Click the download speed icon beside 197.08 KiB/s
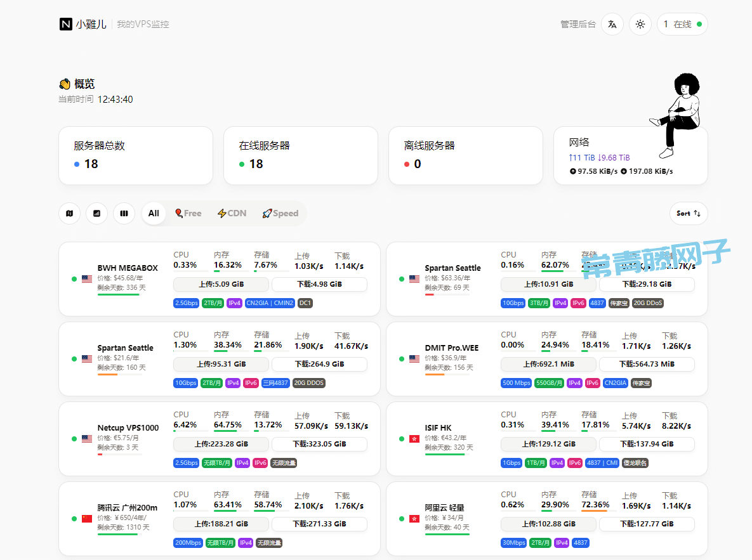Screen dimensions: 752x560 tap(623, 171)
